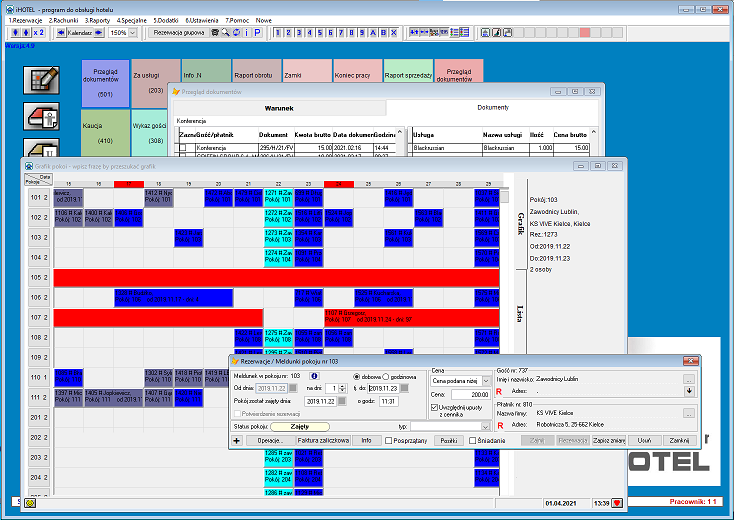Viewport: 734px width, 520px height.
Task: Open 2.Rachunki menu
Action: tap(63, 20)
